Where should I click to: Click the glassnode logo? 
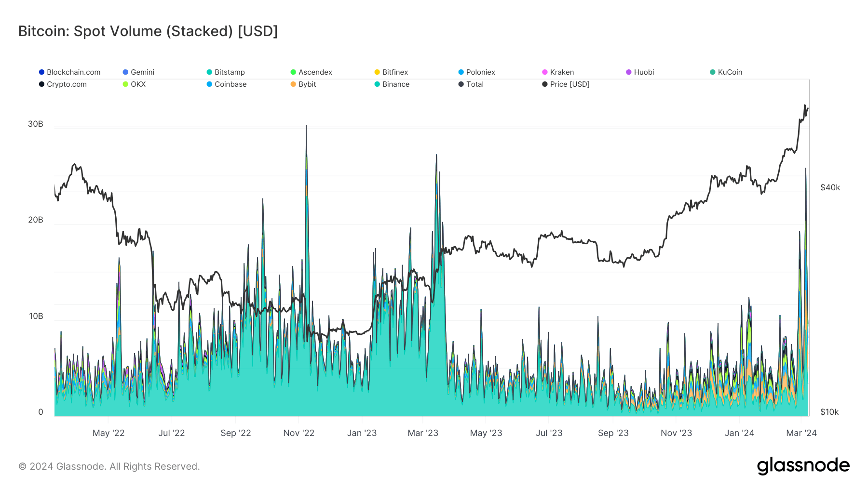pyautogui.click(x=803, y=466)
